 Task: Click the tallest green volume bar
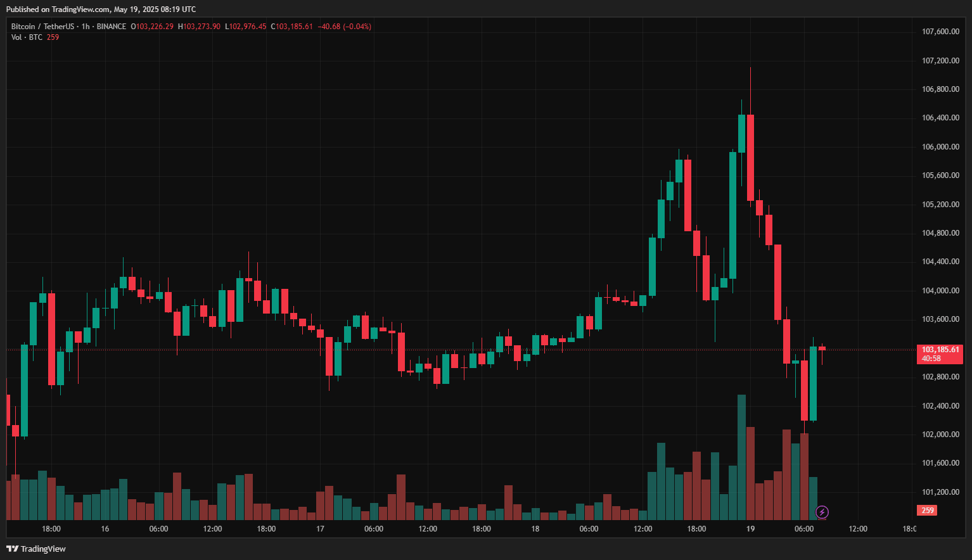[741, 457]
